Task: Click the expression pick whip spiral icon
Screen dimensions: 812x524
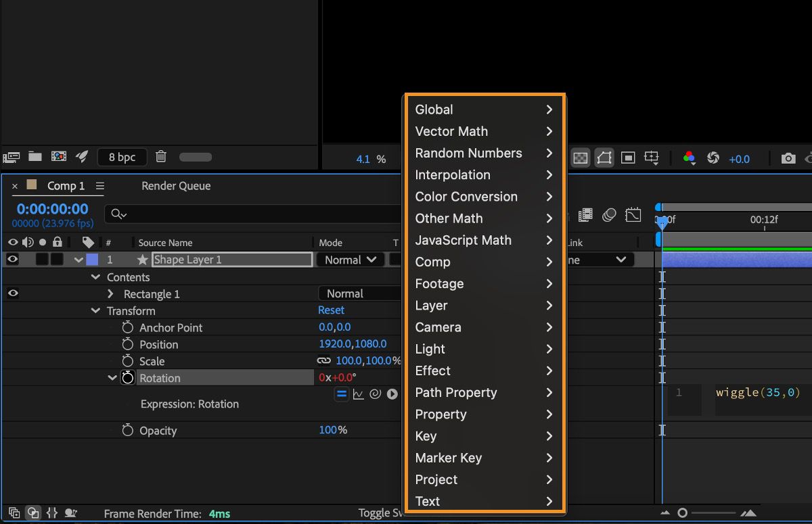Action: tap(376, 394)
